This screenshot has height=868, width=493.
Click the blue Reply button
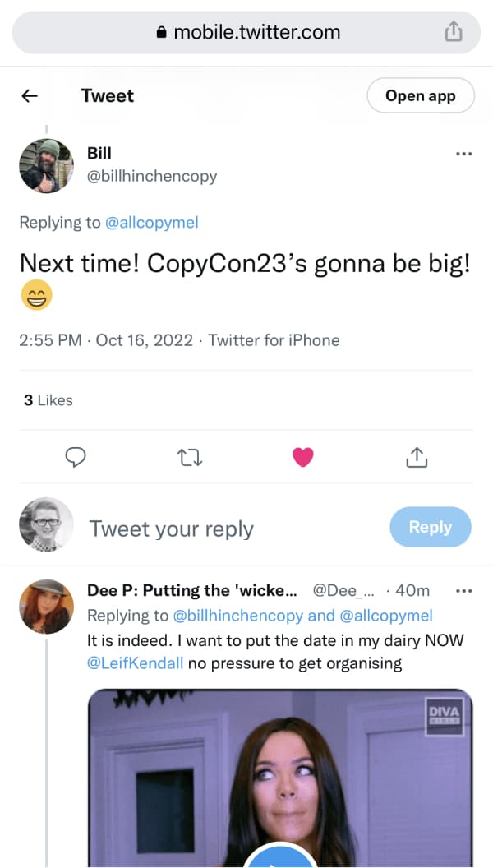pos(431,527)
